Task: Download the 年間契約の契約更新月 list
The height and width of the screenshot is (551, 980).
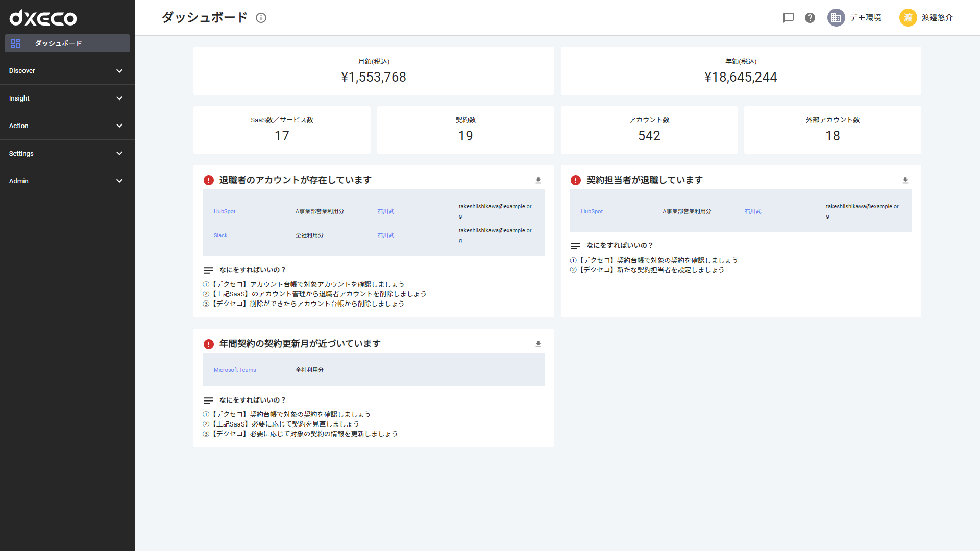Action: pos(538,344)
